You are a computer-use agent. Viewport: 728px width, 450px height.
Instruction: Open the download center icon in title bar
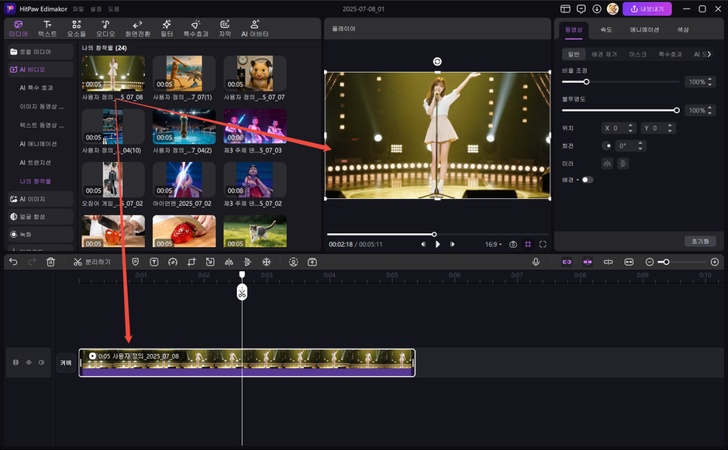click(x=597, y=9)
